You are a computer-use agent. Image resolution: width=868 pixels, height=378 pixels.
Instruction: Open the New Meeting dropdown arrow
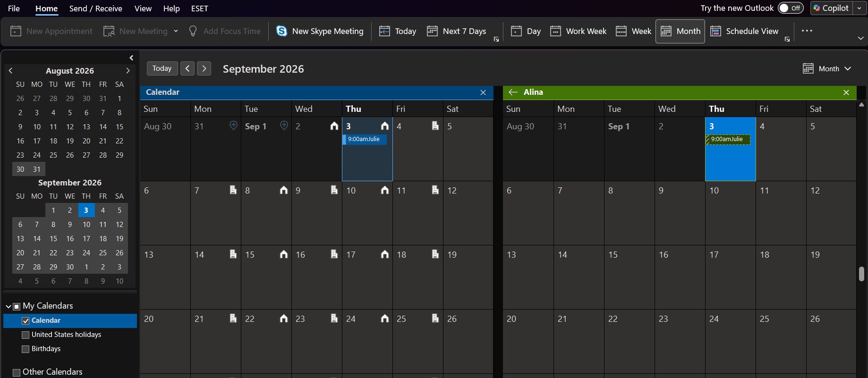pyautogui.click(x=176, y=31)
